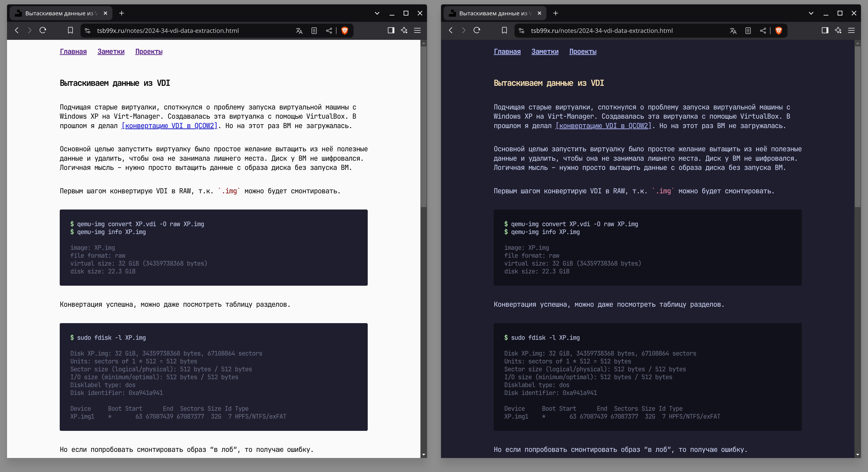Open Заметки link in the right window
This screenshot has width=868, height=472.
click(545, 52)
